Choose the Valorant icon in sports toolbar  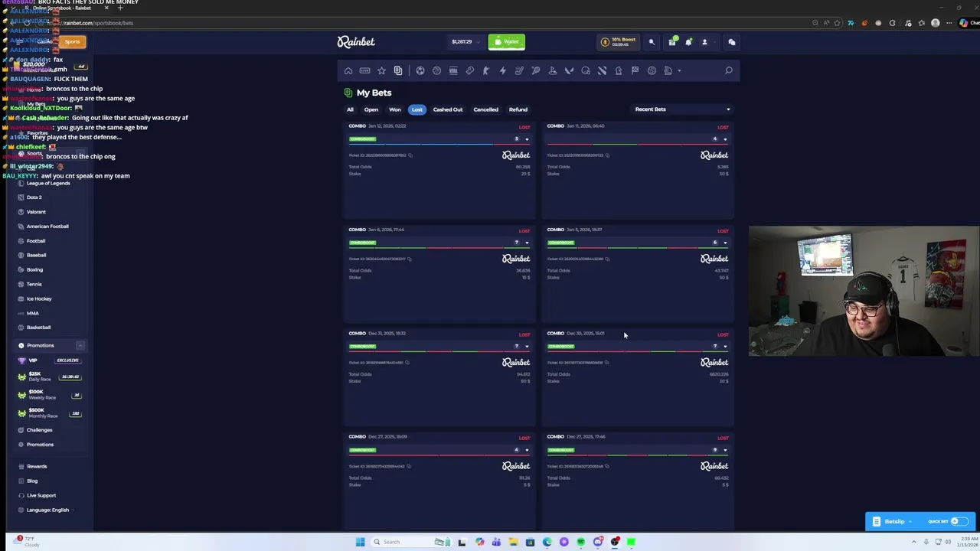point(569,70)
